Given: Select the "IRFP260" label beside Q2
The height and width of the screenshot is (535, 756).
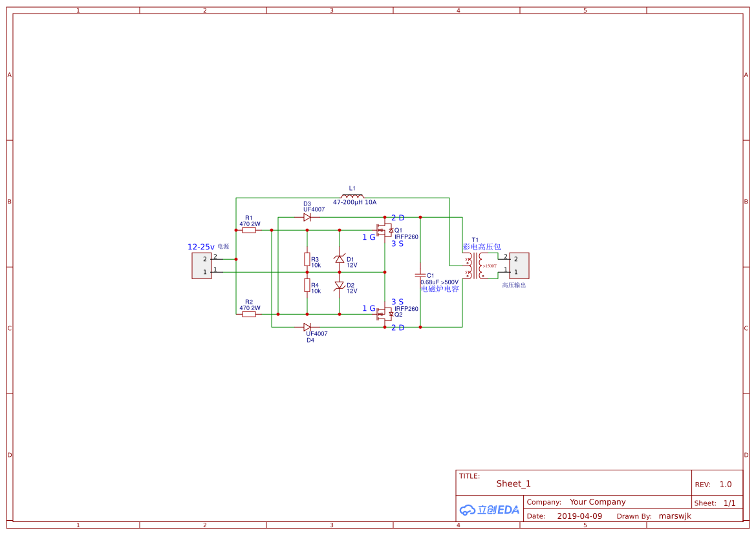Looking at the screenshot, I should pos(406,309).
